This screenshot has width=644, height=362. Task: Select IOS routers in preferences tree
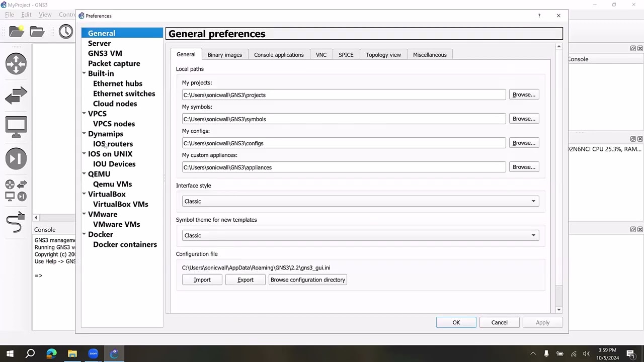pos(113,144)
